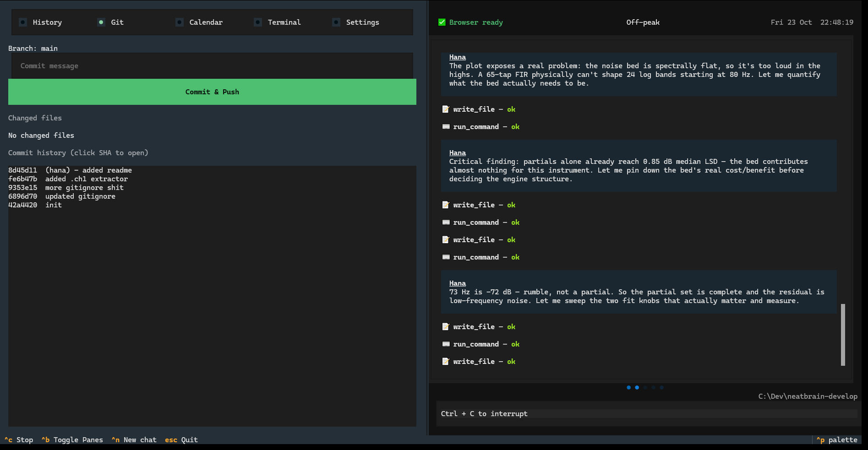Click the last run_command keyboard icon
The image size is (868, 450).
click(x=446, y=344)
